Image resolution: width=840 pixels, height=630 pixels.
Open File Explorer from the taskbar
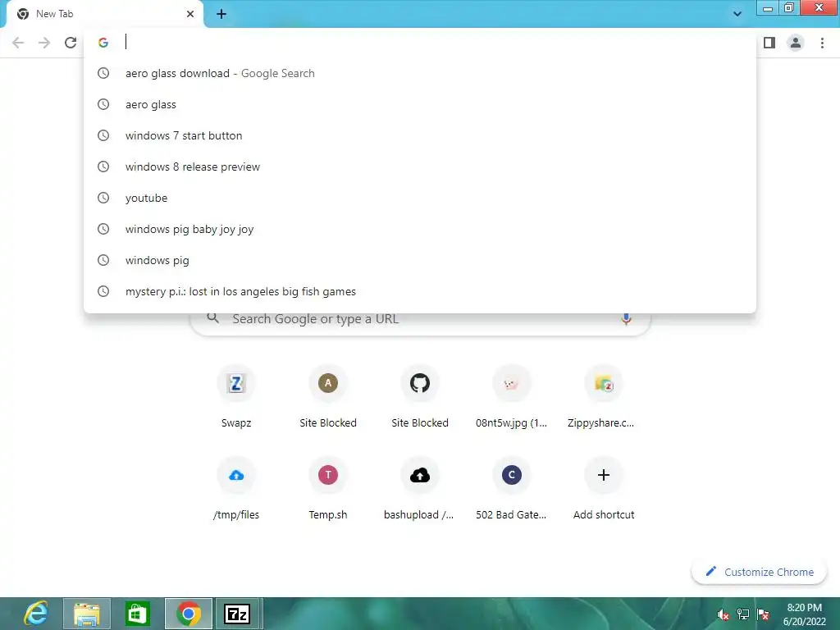[x=87, y=614]
